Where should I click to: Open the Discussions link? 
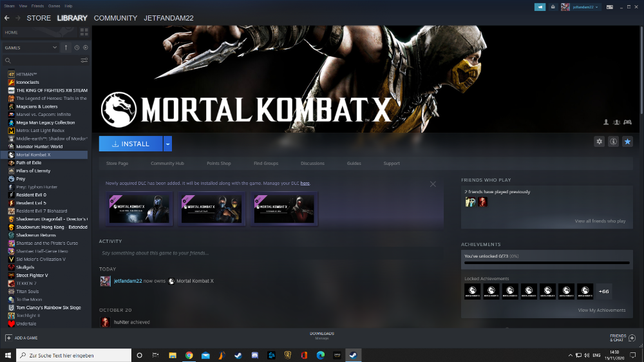pyautogui.click(x=312, y=164)
